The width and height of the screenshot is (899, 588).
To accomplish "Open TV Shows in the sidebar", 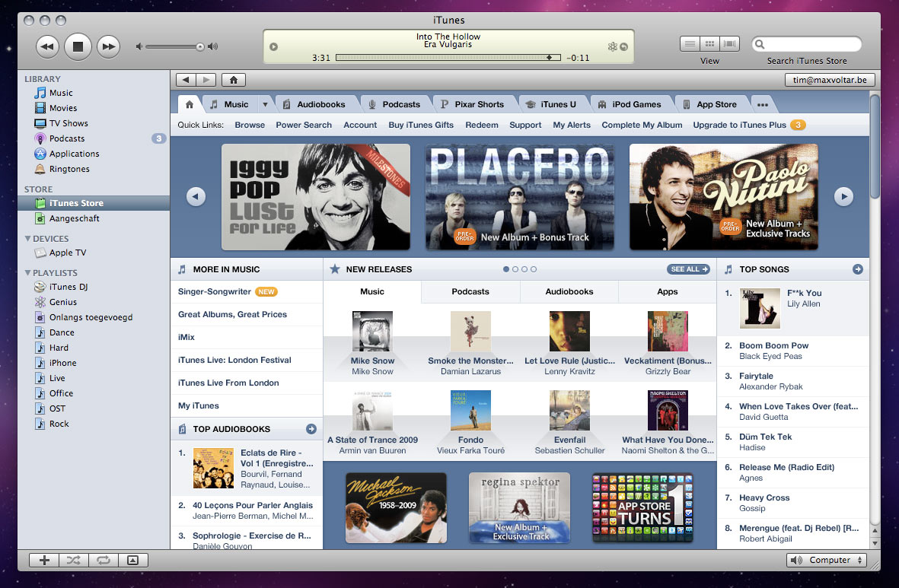I will [x=69, y=123].
